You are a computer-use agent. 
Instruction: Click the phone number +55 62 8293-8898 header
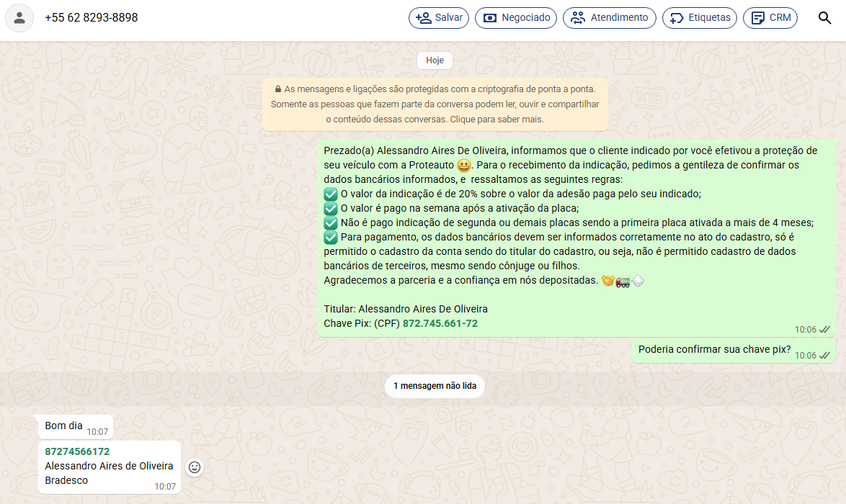(x=92, y=18)
